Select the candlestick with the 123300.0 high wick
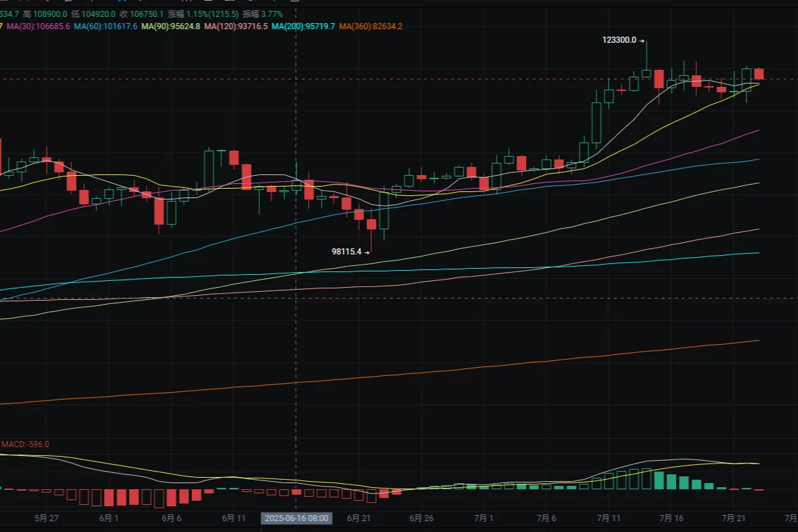The image size is (798, 532). tap(646, 73)
